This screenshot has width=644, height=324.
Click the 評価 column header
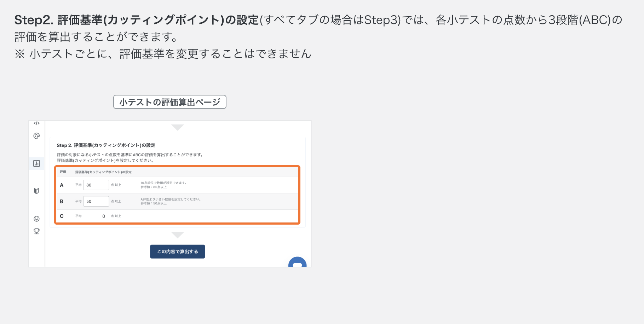pos(62,172)
